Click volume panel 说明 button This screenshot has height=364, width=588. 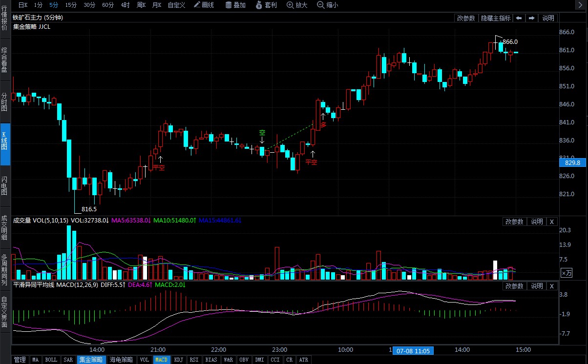(537, 222)
